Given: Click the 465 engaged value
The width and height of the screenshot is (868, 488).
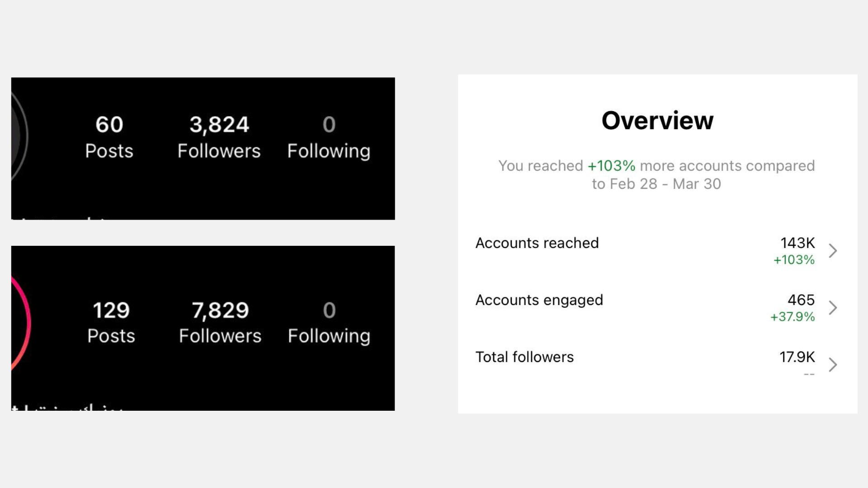Looking at the screenshot, I should click(x=801, y=300).
